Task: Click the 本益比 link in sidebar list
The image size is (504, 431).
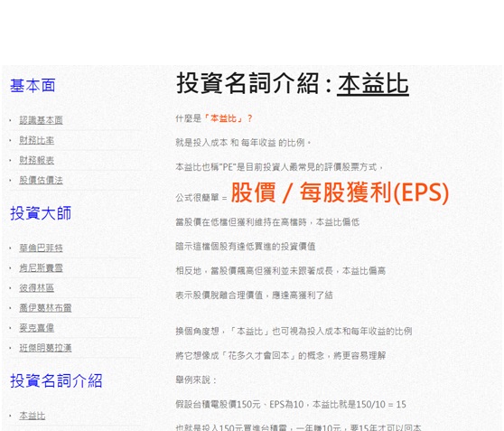Action: [33, 416]
